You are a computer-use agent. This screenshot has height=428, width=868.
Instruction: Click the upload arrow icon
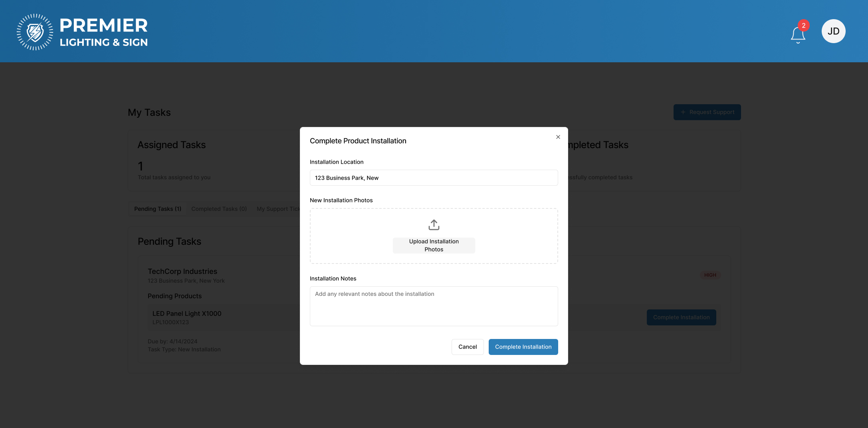point(434,225)
